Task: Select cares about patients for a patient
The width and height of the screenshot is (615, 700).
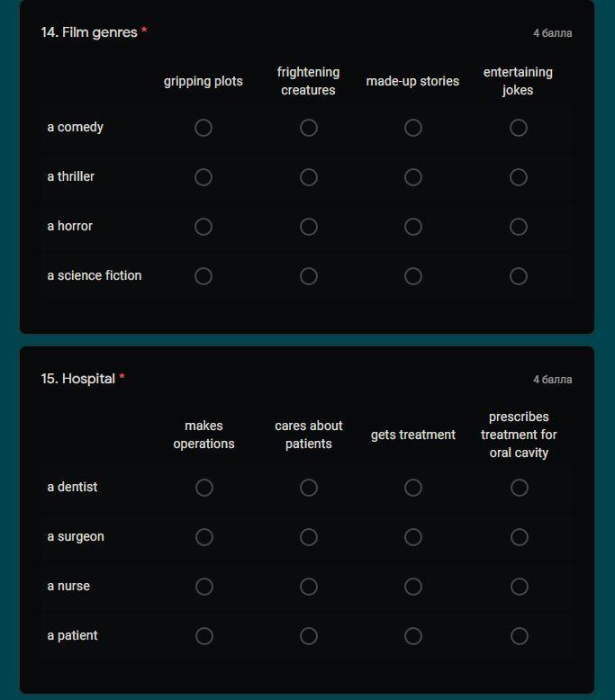Action: point(309,636)
